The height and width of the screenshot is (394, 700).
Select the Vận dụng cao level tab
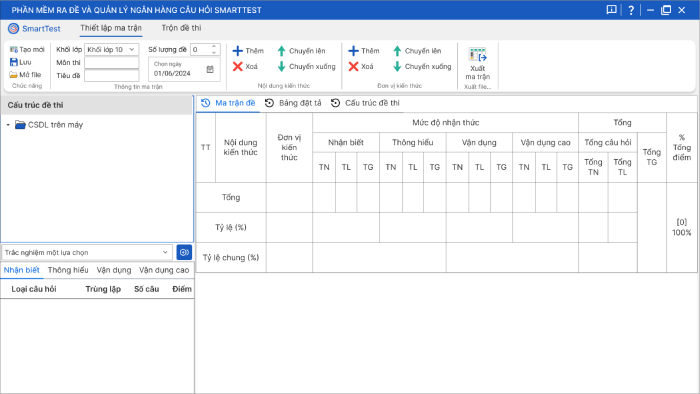pyautogui.click(x=164, y=270)
